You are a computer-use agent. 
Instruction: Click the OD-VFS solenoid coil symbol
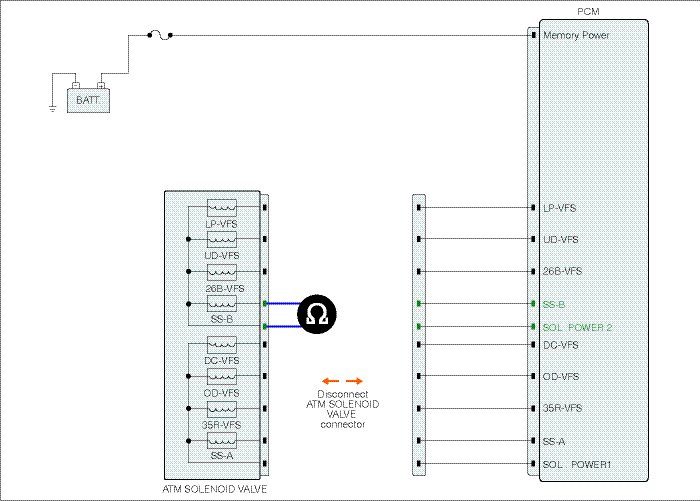(222, 376)
